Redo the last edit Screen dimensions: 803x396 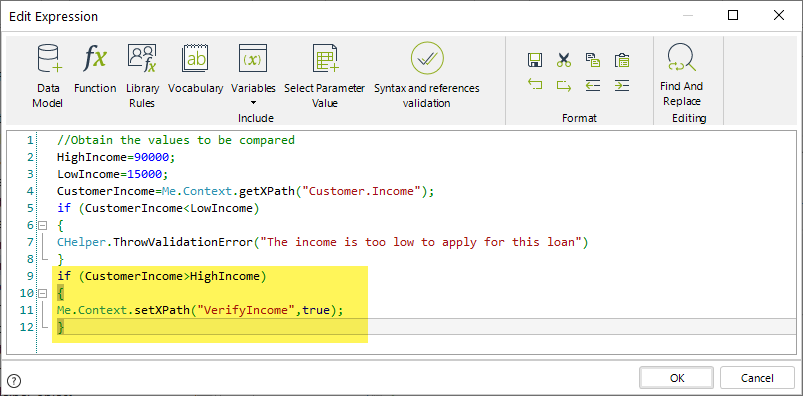(x=564, y=85)
